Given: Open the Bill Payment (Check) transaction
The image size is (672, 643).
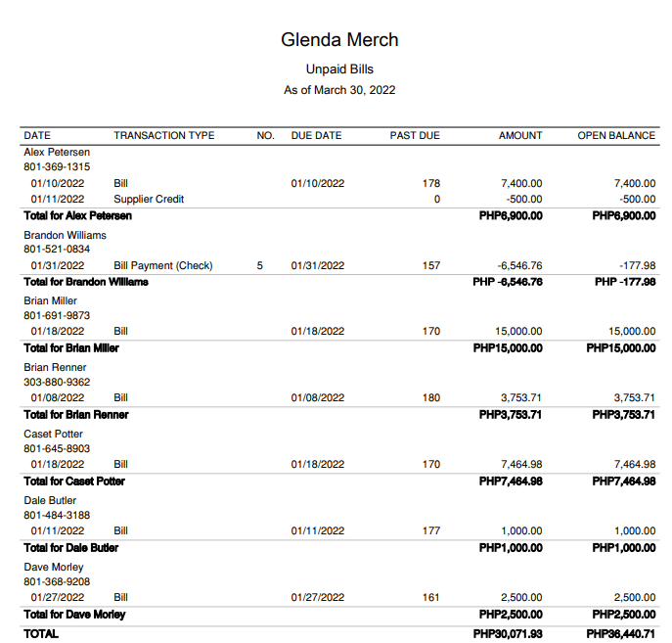Looking at the screenshot, I should coord(162,265).
